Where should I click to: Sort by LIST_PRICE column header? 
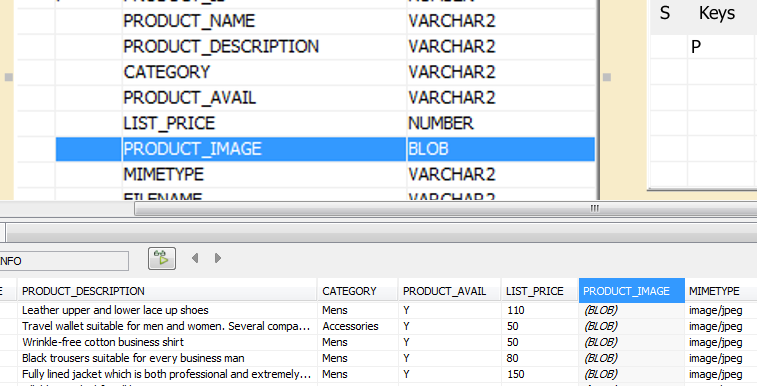click(540, 291)
